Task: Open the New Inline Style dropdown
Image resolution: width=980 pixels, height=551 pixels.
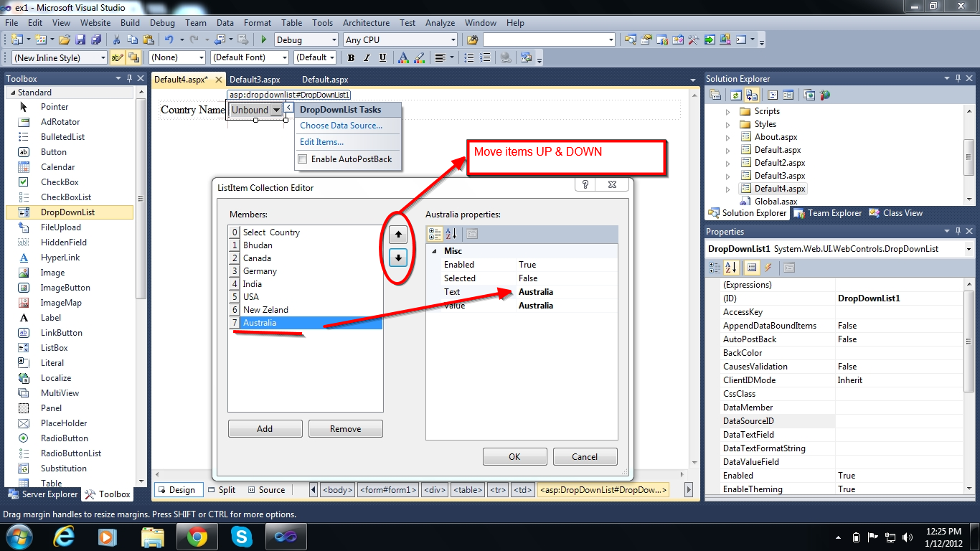Action: pyautogui.click(x=60, y=58)
